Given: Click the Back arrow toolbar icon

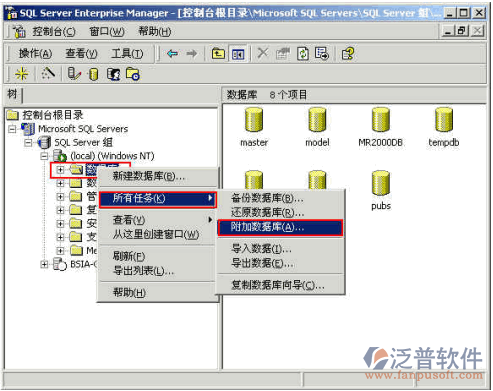Looking at the screenshot, I should click(172, 54).
